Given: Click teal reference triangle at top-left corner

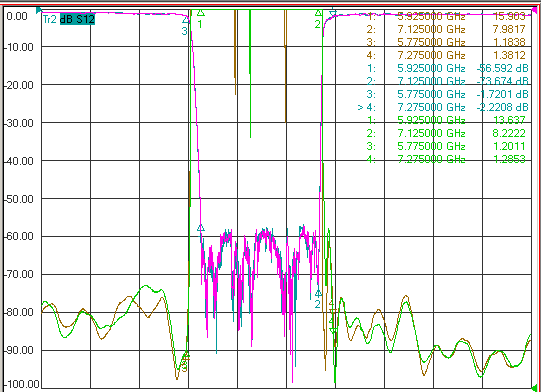Looking at the screenshot, I should 39,10.
